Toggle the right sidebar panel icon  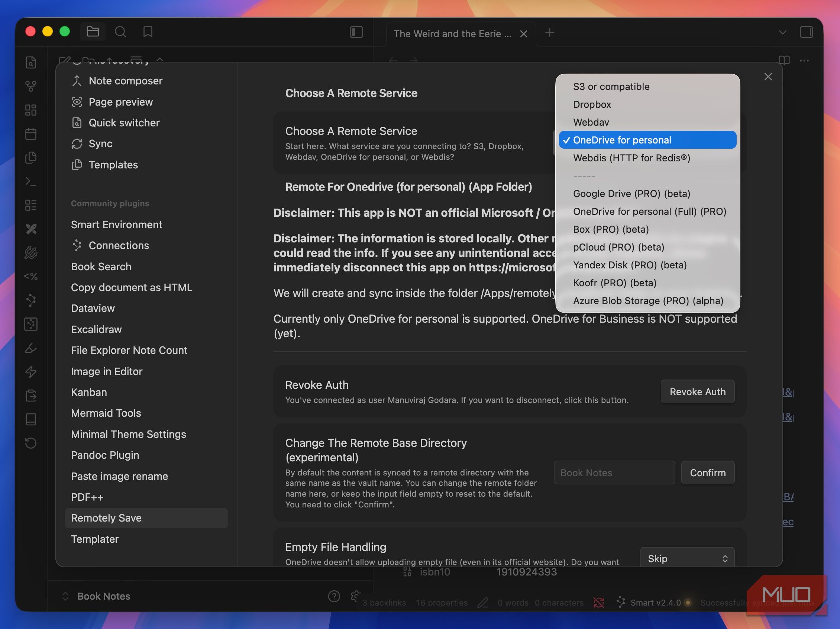point(806,32)
